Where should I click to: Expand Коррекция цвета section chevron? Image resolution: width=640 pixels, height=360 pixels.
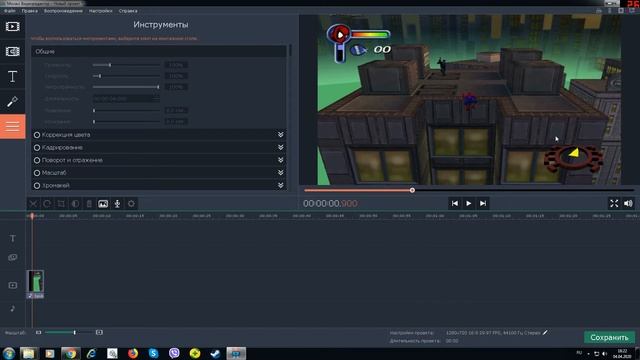(280, 134)
